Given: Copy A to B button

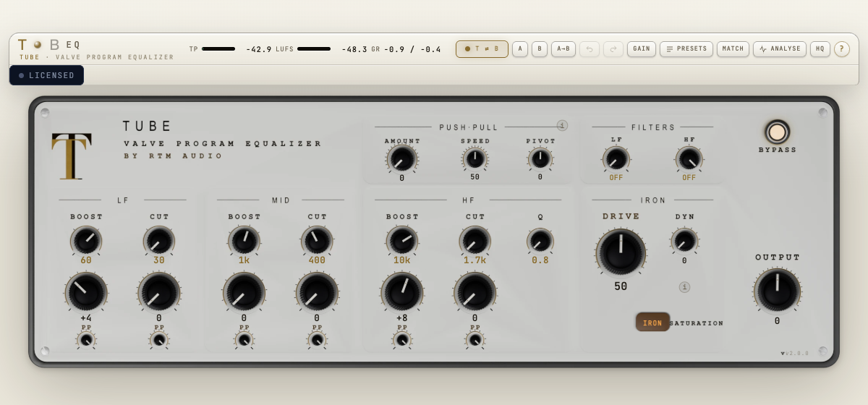Looking at the screenshot, I should point(563,49).
